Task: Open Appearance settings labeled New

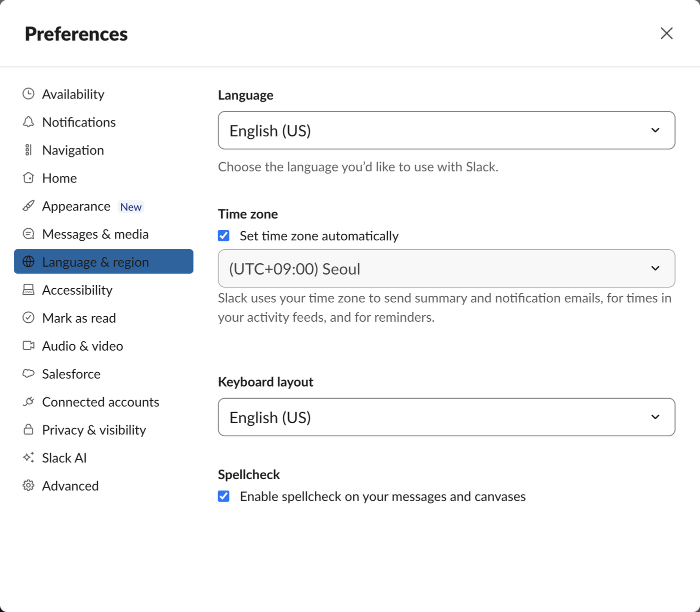Action: (x=103, y=206)
